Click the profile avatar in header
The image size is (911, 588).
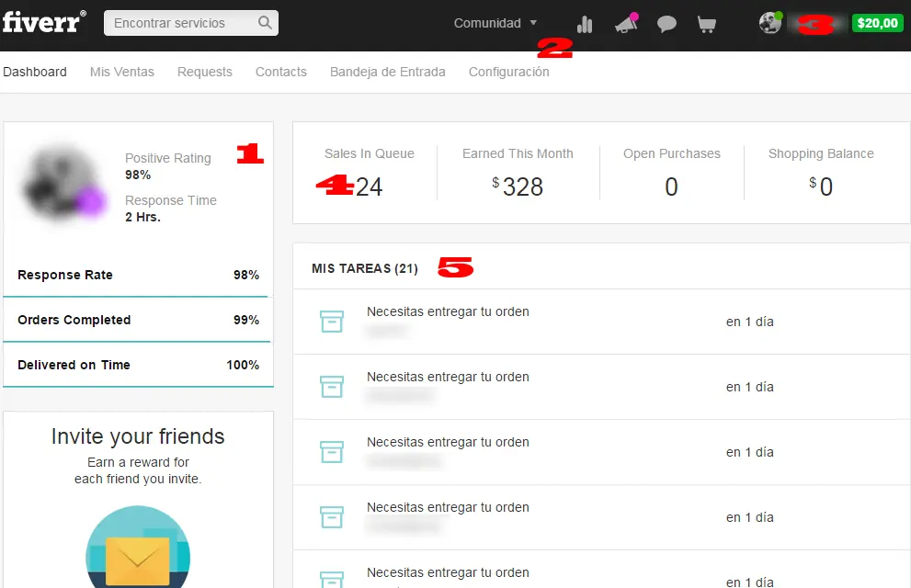[770, 23]
